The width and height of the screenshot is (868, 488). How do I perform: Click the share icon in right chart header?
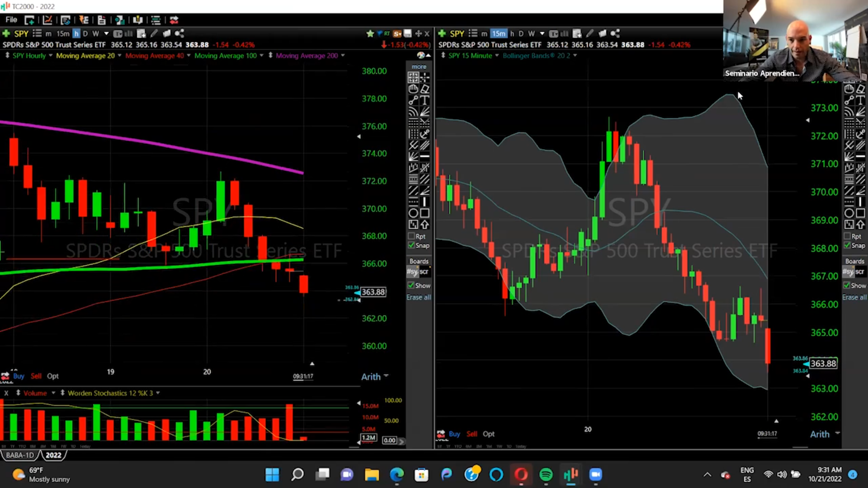click(615, 33)
